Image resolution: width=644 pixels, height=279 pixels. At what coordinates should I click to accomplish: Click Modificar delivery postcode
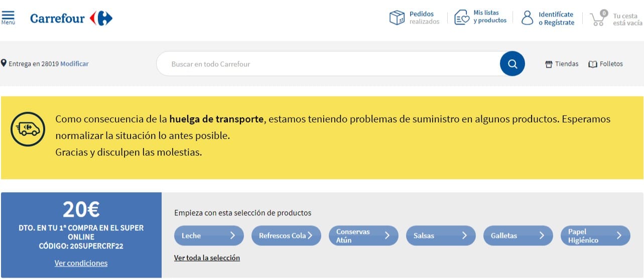pos(74,64)
